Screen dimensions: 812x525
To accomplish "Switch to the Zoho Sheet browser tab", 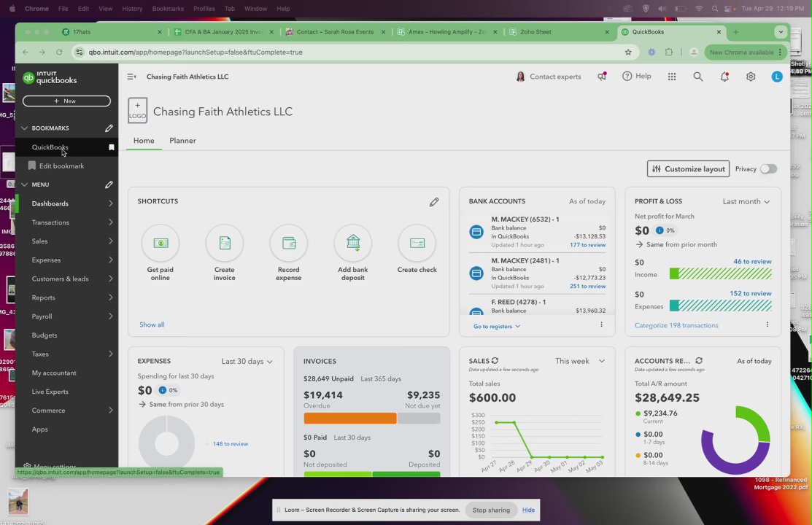I will pos(561,32).
